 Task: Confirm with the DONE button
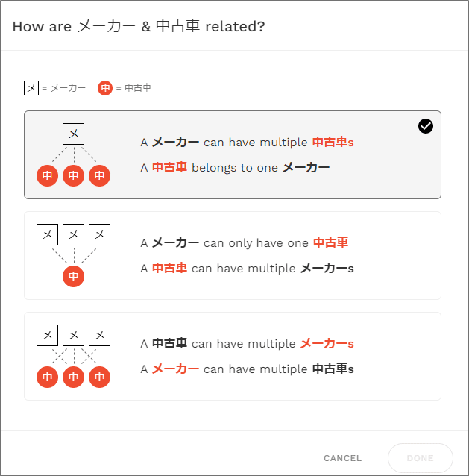point(420,458)
